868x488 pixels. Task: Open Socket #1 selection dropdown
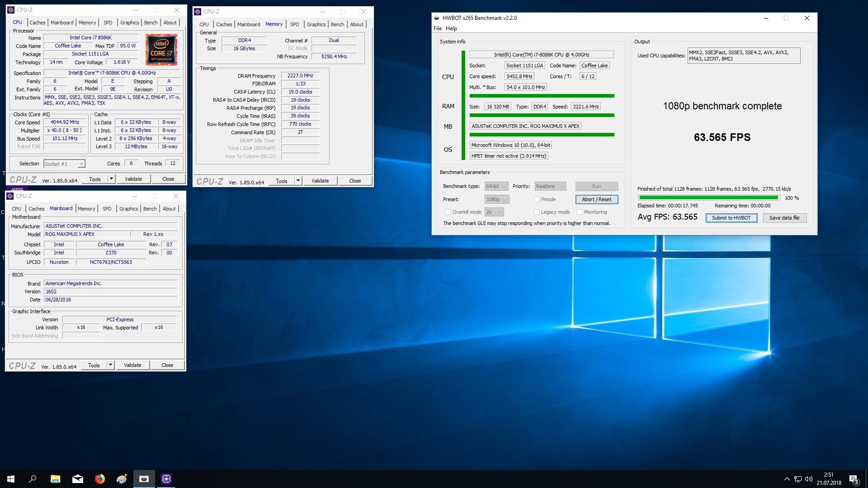tap(64, 164)
